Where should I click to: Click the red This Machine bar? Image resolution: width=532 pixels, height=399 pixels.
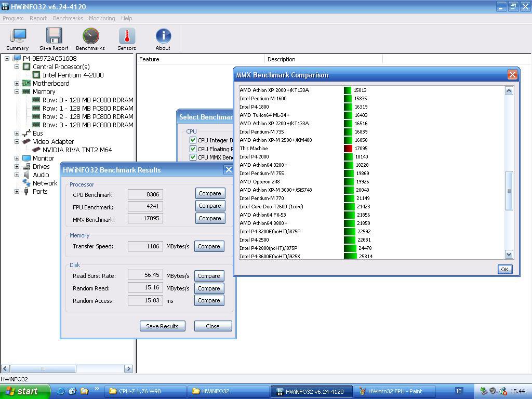click(x=348, y=149)
